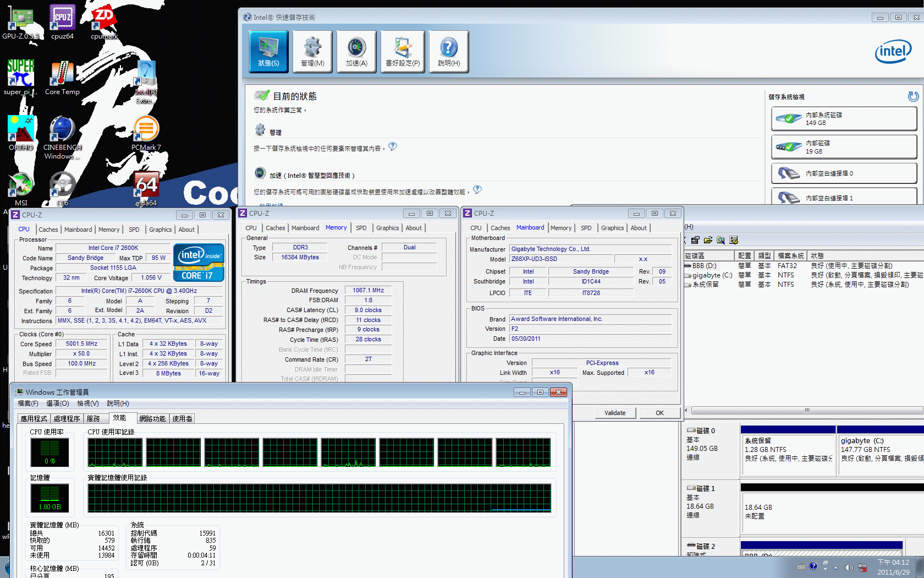Click the Validate button in CPU-Z
This screenshot has height=578, width=924.
pos(615,413)
